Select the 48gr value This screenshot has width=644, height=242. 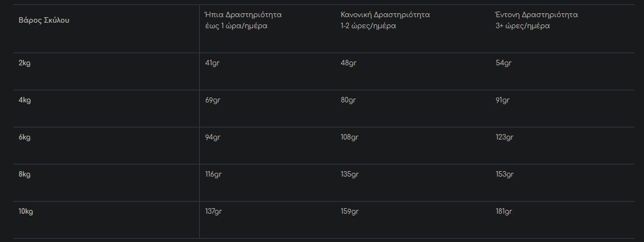348,63
